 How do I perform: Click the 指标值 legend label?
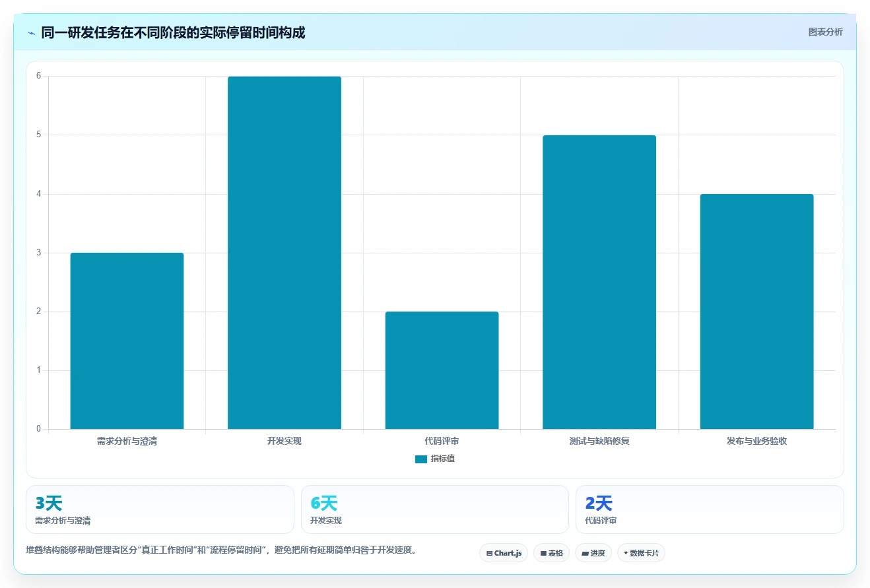tap(443, 459)
